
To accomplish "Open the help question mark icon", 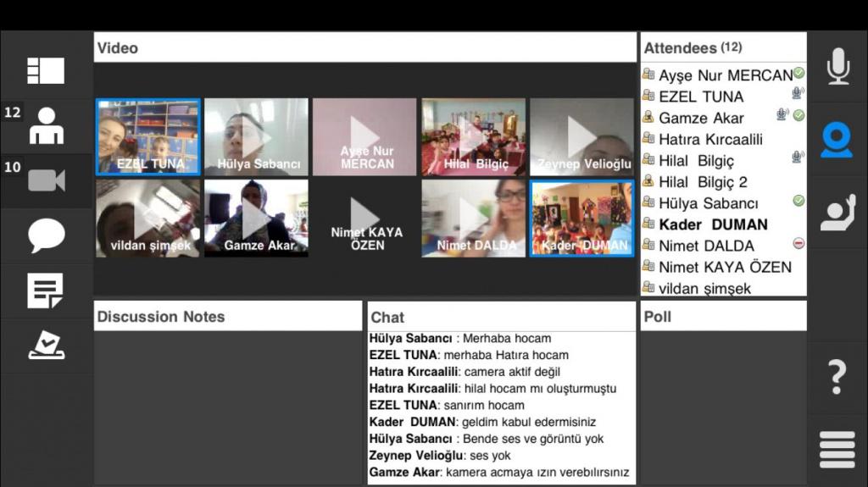I will [837, 376].
